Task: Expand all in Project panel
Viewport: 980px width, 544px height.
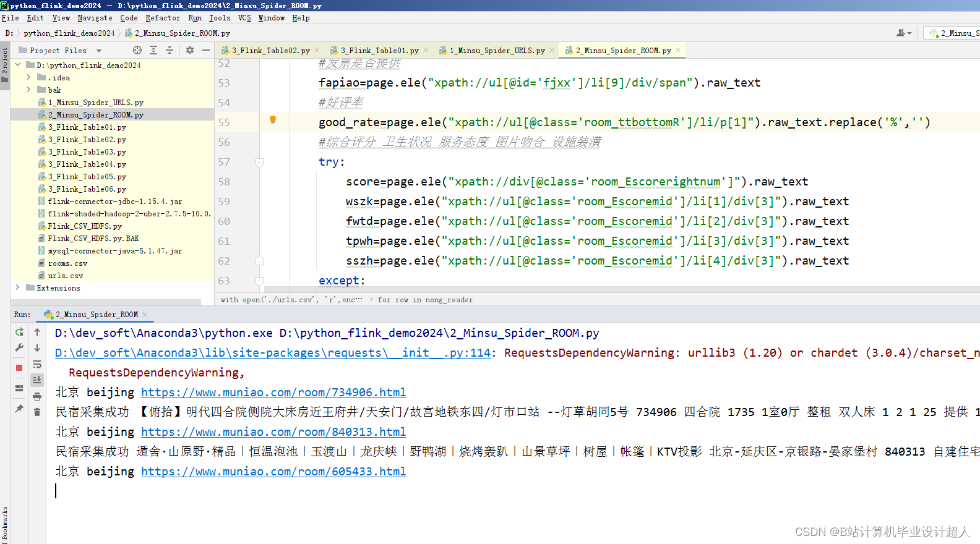Action: coord(153,50)
